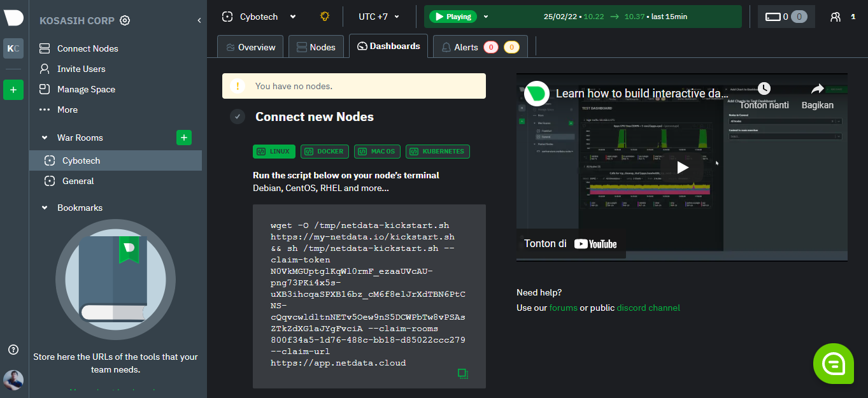
Task: Copy the kickstart script with copy icon
Action: [x=463, y=374]
